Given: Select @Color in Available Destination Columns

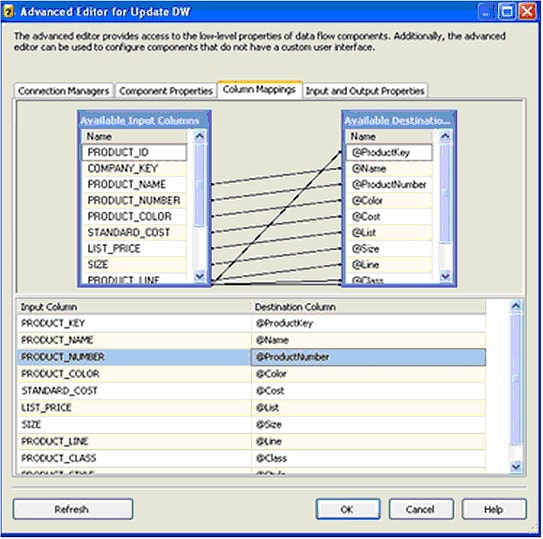Looking at the screenshot, I should [x=389, y=200].
